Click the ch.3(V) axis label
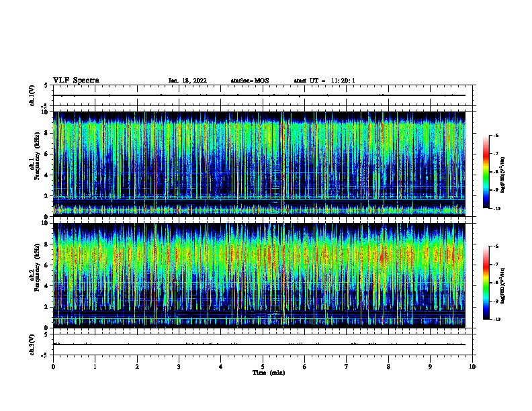532x411 pixels. coord(32,345)
